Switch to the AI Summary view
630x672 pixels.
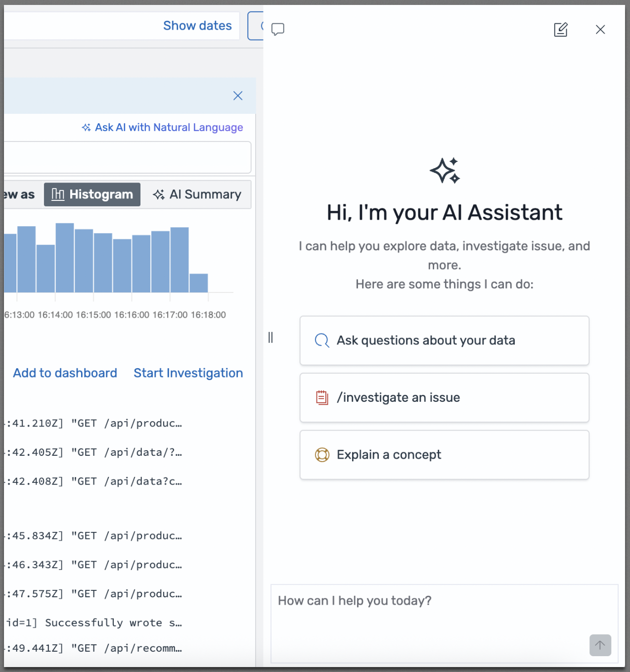204,194
